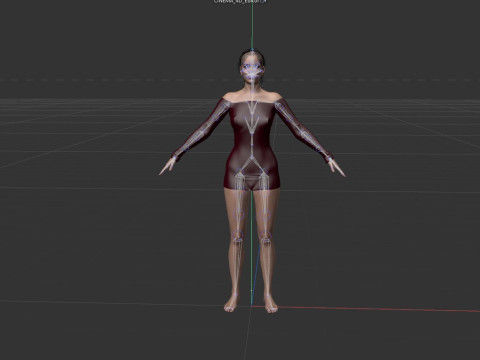Select the hand on the viewer's left side
This screenshot has width=480, height=360.
point(168,166)
